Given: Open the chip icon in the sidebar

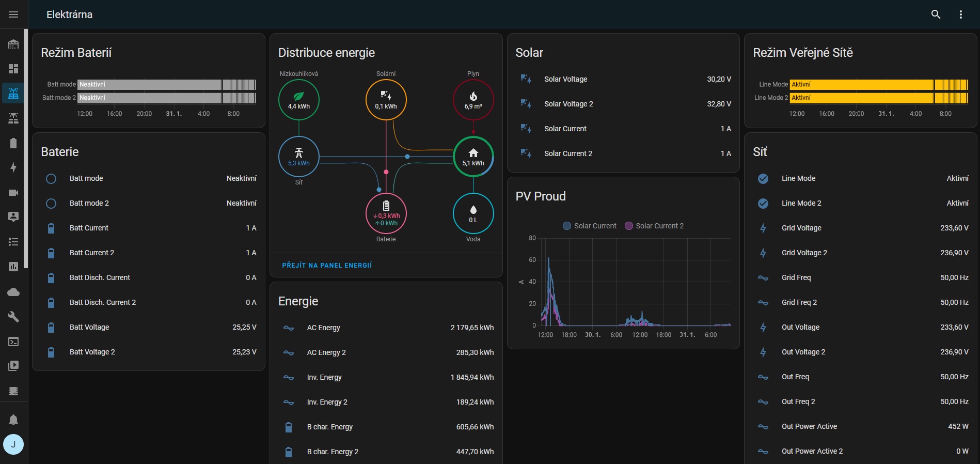Looking at the screenshot, I should [13, 391].
